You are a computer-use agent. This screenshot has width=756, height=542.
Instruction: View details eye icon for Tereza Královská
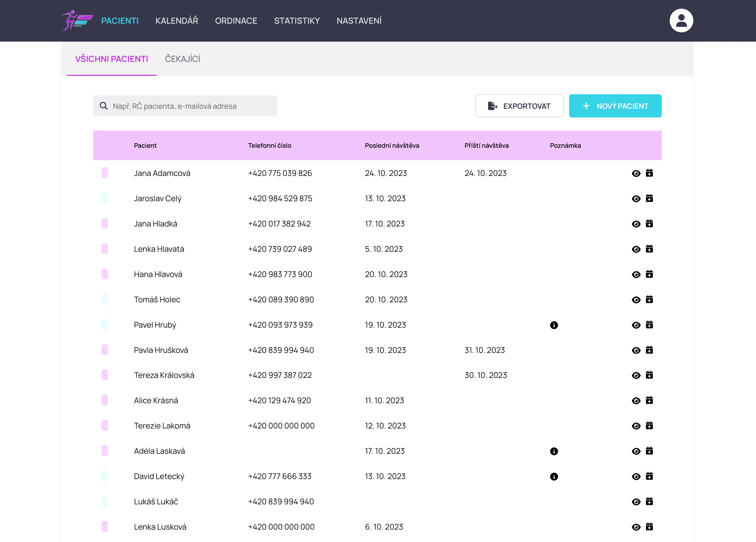tap(636, 376)
